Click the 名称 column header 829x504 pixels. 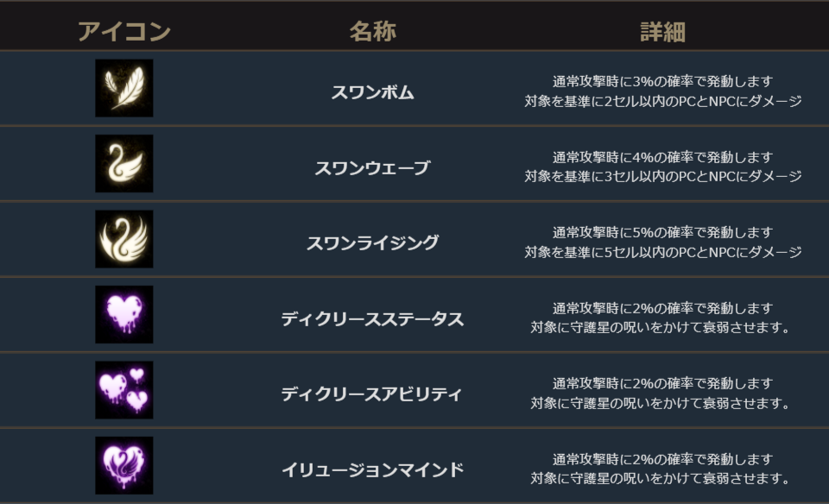(372, 32)
